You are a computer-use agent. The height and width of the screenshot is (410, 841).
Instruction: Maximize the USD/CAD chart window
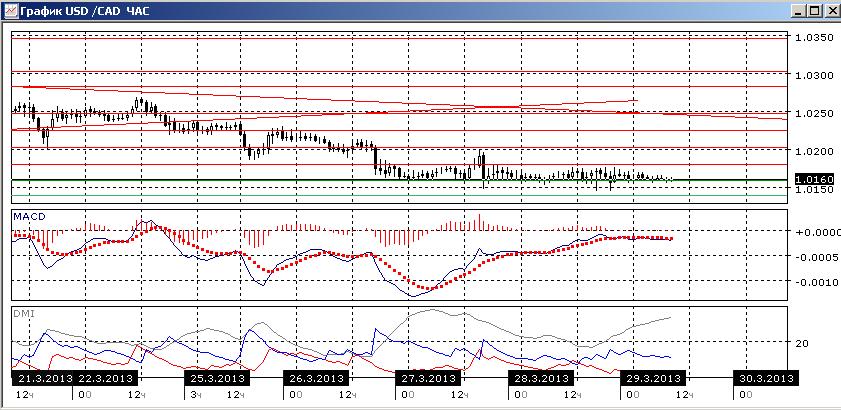tap(814, 11)
